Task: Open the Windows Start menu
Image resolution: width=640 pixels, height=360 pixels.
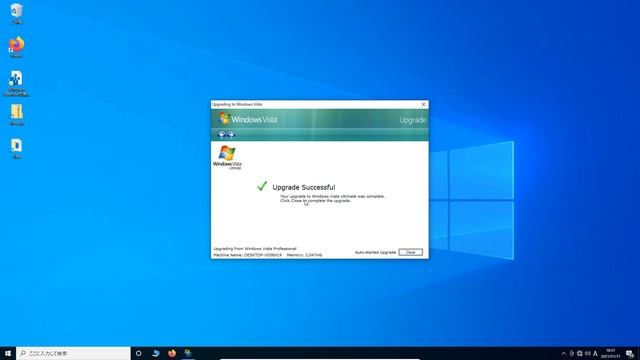Action: [x=8, y=353]
